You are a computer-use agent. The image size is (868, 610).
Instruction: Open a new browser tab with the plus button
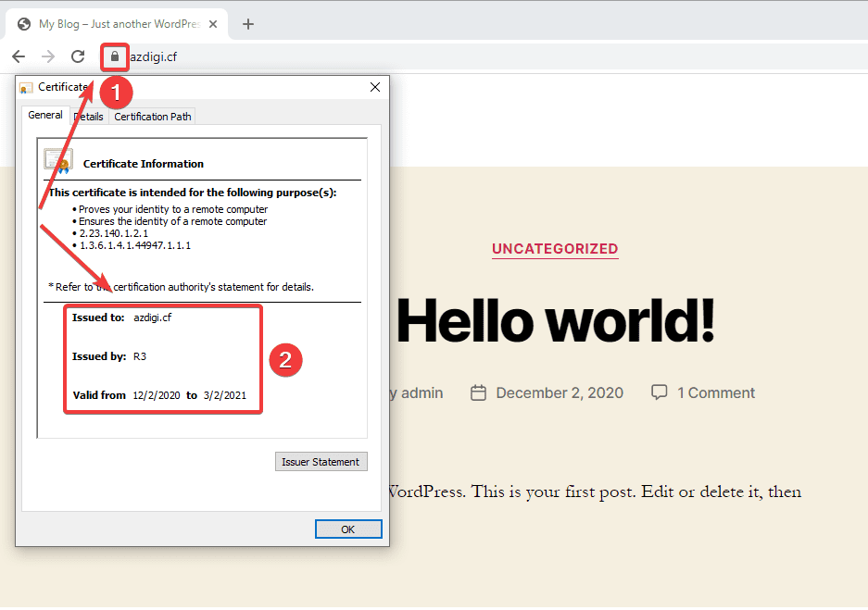(247, 24)
